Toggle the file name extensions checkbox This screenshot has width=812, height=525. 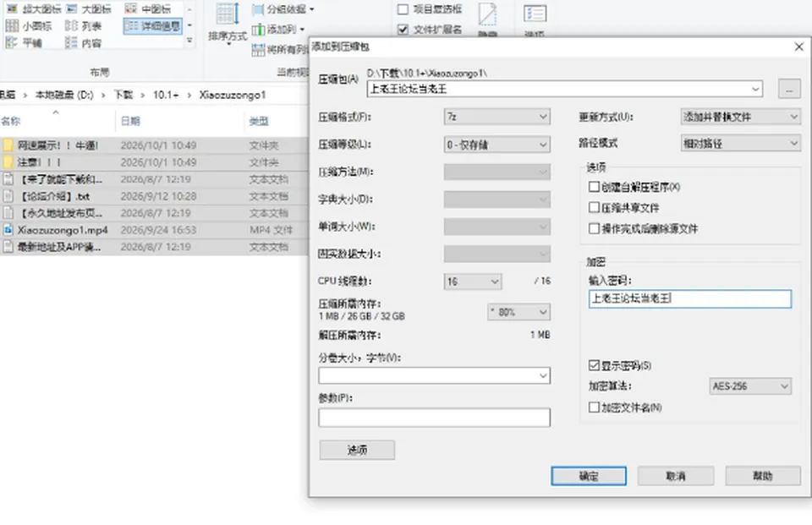(x=403, y=30)
